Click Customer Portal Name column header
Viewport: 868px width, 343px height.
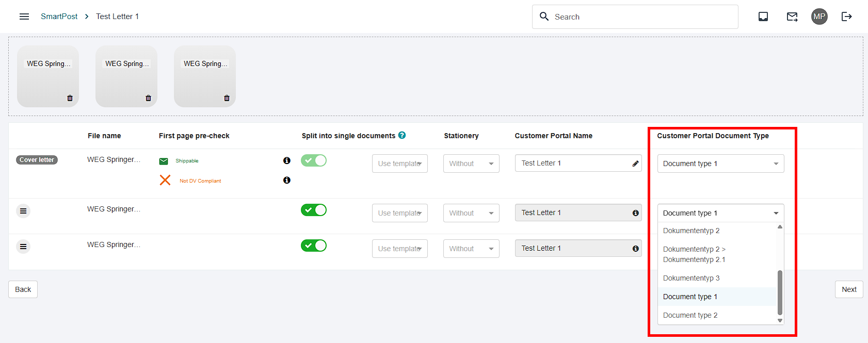tap(553, 136)
